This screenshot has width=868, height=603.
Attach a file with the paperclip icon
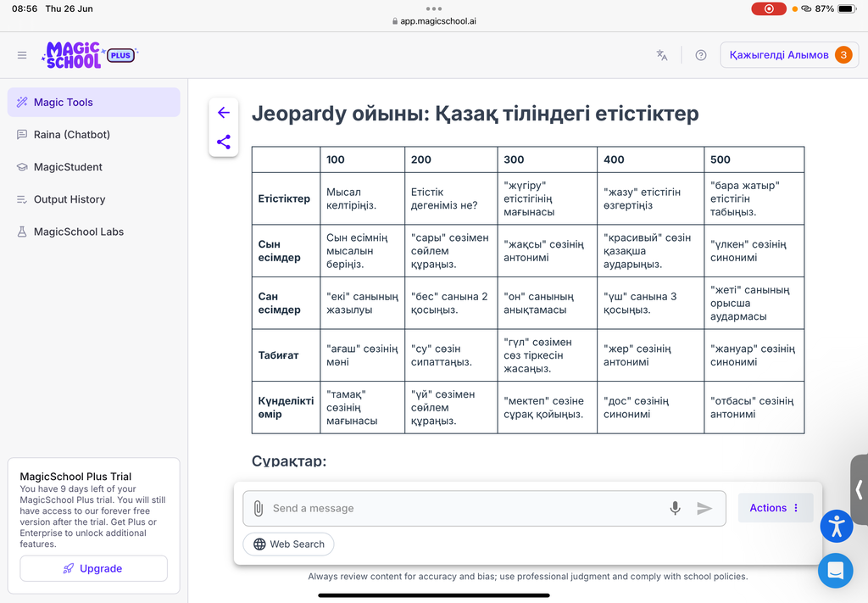point(259,508)
